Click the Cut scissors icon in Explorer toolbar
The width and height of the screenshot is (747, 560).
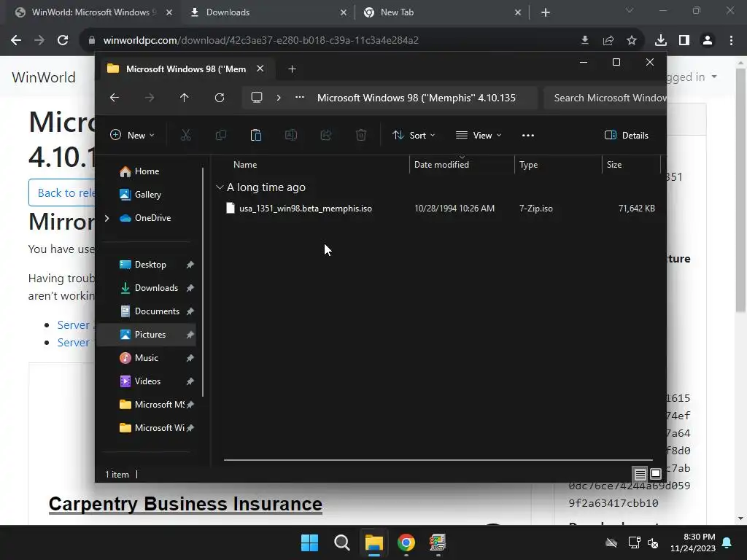(x=186, y=135)
